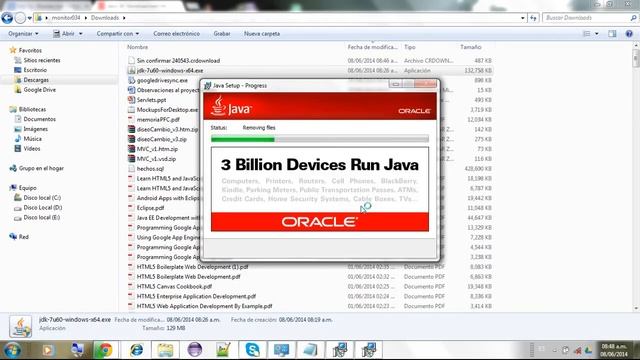Image resolution: width=640 pixels, height=360 pixels.
Task: Click the monitor034 breadcrumb segment
Action: (66, 18)
